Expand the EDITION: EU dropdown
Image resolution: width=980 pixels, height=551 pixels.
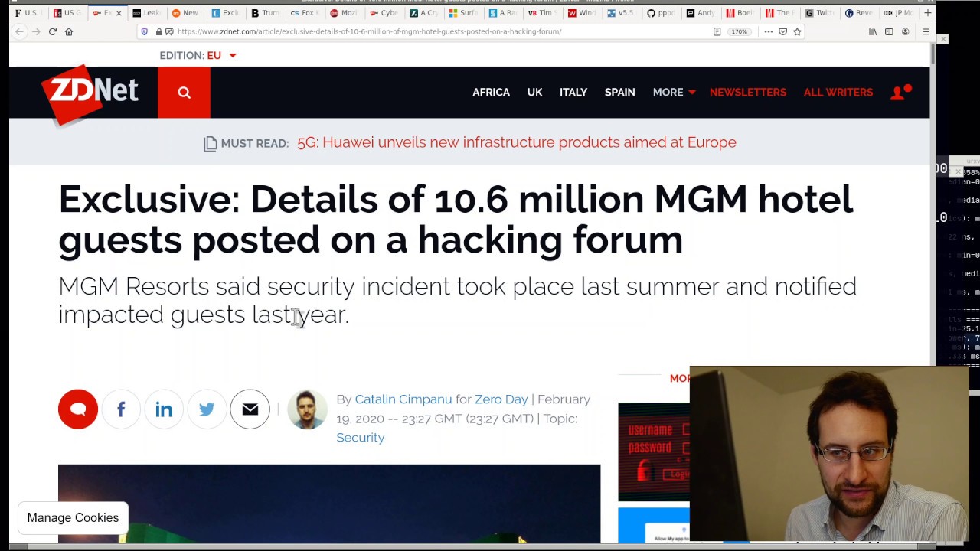coord(198,55)
